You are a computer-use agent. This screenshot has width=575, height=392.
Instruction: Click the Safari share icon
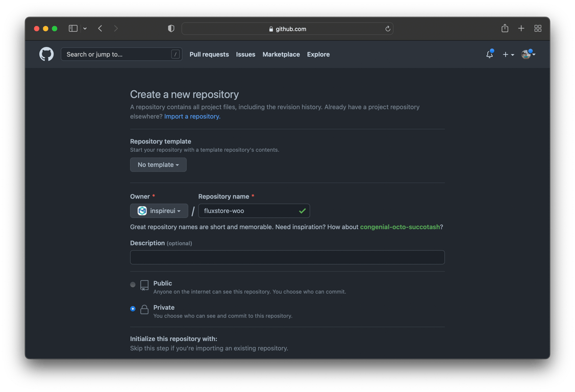(x=505, y=28)
